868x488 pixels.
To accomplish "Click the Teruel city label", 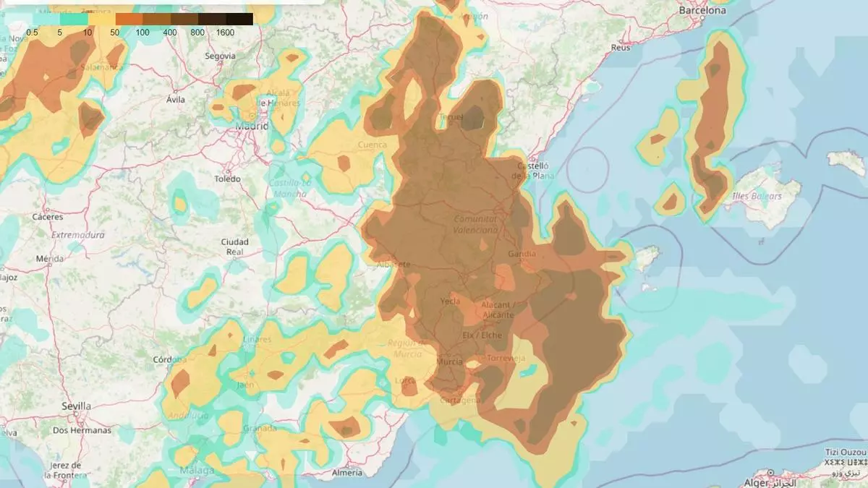I will click(x=451, y=116).
